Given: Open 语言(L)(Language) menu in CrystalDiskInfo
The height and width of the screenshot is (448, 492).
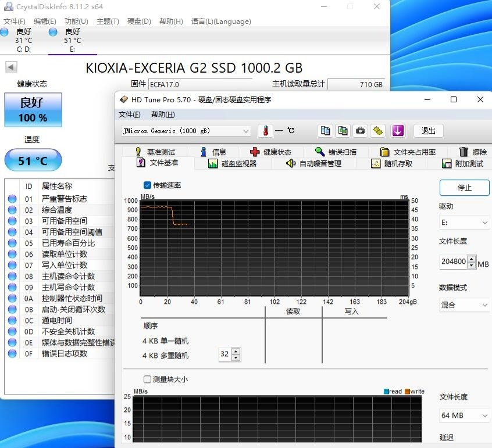Looking at the screenshot, I should click(221, 21).
